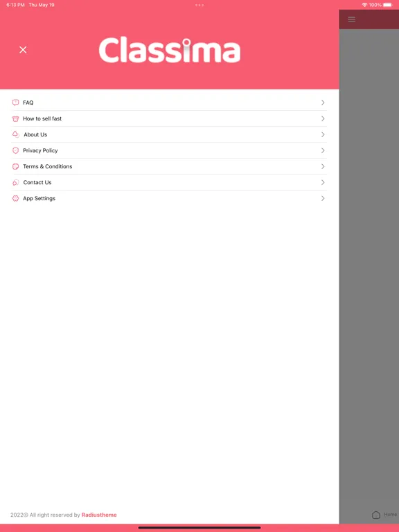The image size is (399, 532).
Task: Expand the FAQ row chevron
Action: 323,103
